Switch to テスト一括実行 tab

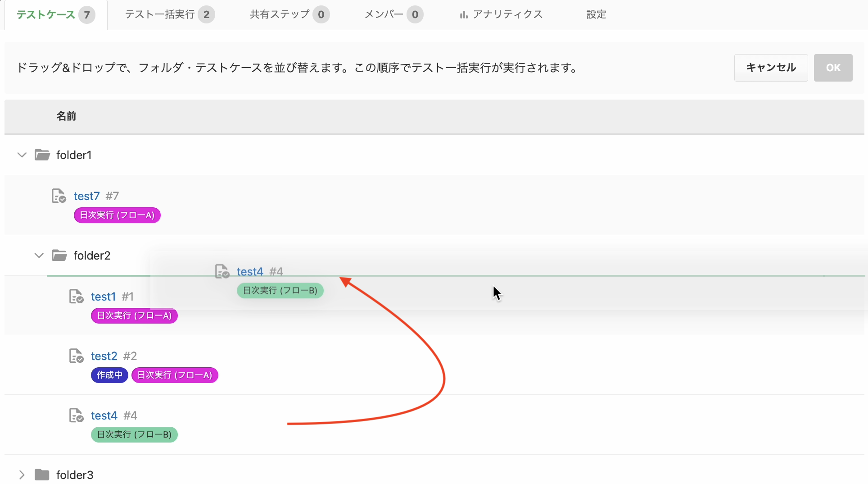click(x=170, y=15)
